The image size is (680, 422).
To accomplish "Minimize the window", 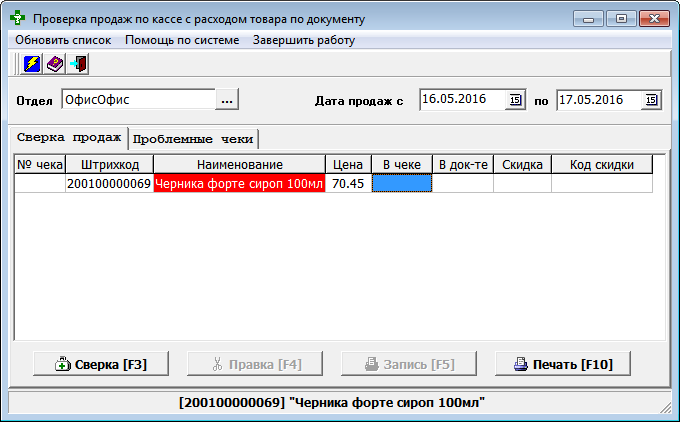I will (x=588, y=19).
